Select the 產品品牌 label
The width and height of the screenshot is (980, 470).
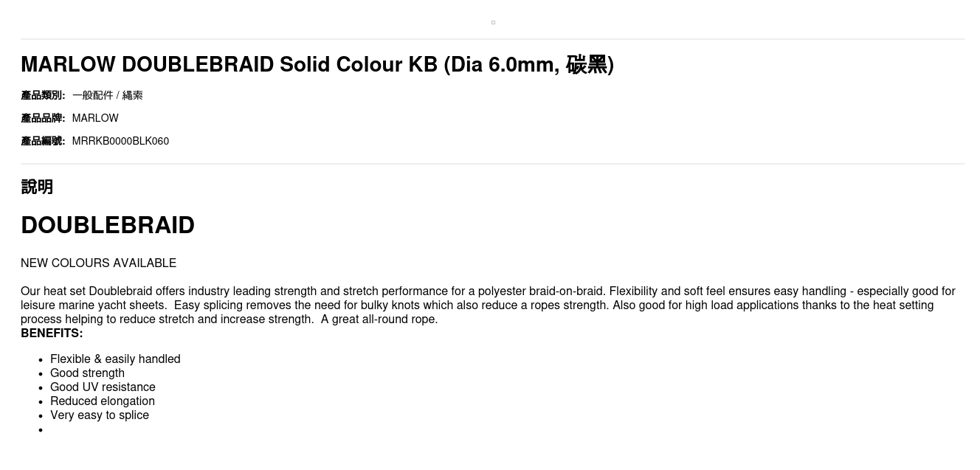click(43, 118)
